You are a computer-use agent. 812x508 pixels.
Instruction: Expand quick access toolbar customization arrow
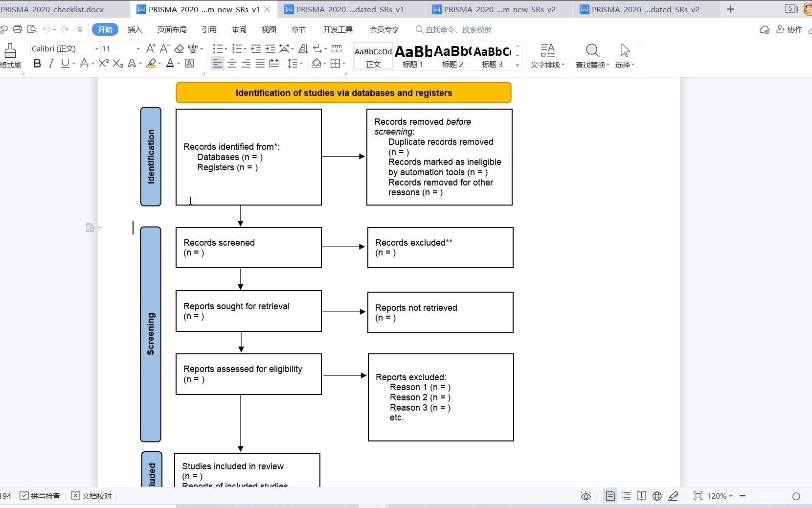point(80,29)
